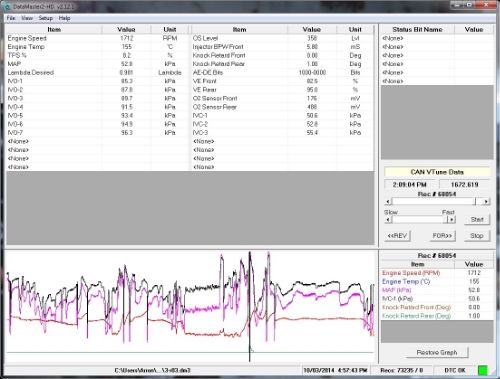Click the Start playback button

[x=477, y=219]
